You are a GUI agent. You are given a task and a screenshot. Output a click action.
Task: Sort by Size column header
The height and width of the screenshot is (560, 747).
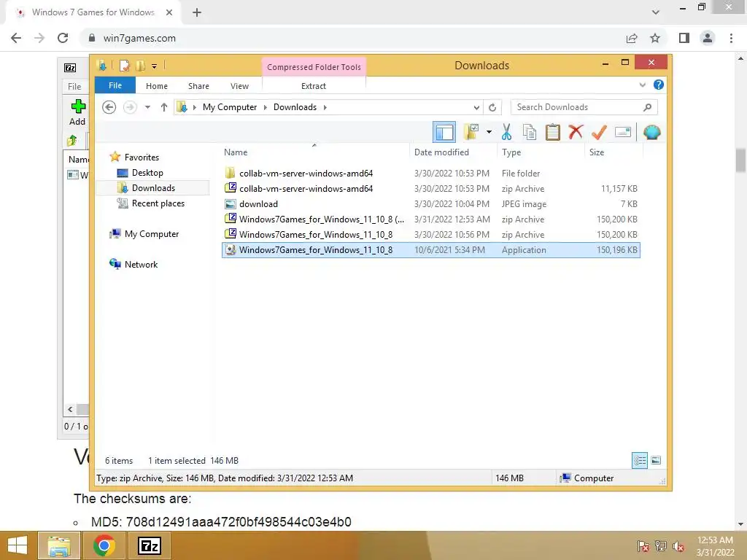613,152
